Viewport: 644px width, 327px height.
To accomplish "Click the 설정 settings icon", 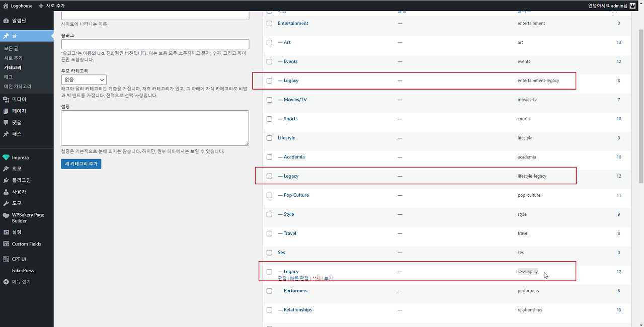I will click(6, 232).
